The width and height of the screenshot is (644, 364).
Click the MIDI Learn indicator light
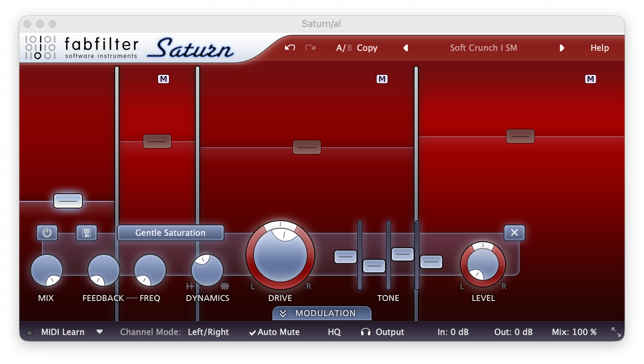29,332
